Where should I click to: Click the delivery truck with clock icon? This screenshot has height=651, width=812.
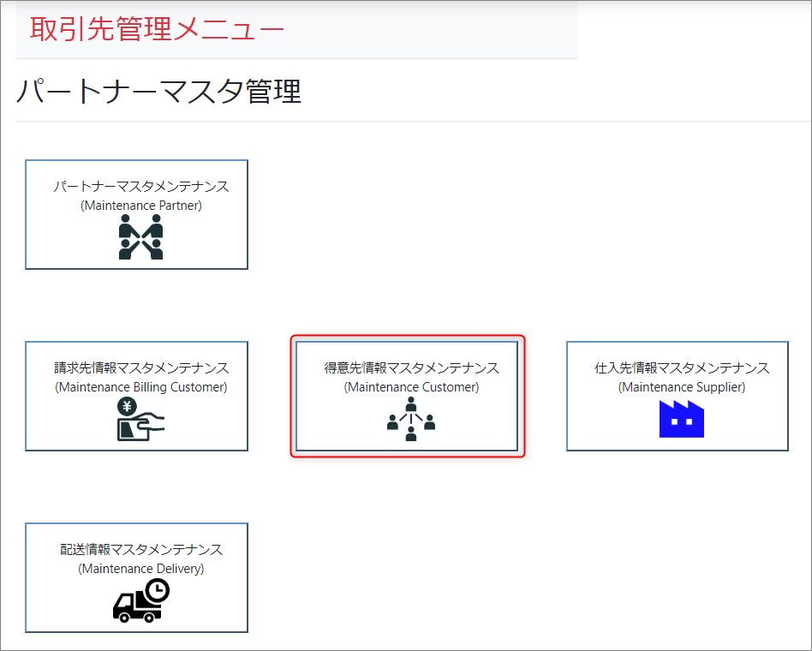(x=141, y=600)
